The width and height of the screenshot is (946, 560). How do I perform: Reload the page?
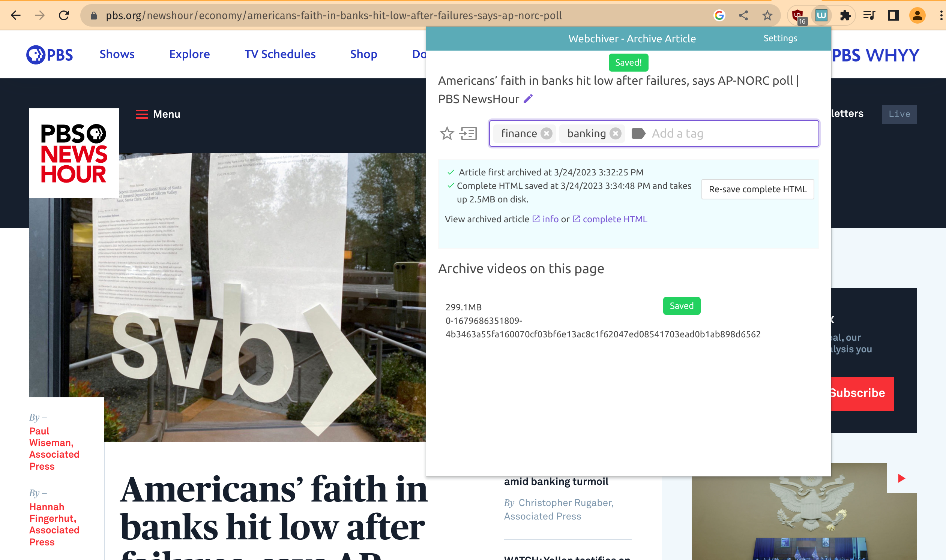[64, 15]
